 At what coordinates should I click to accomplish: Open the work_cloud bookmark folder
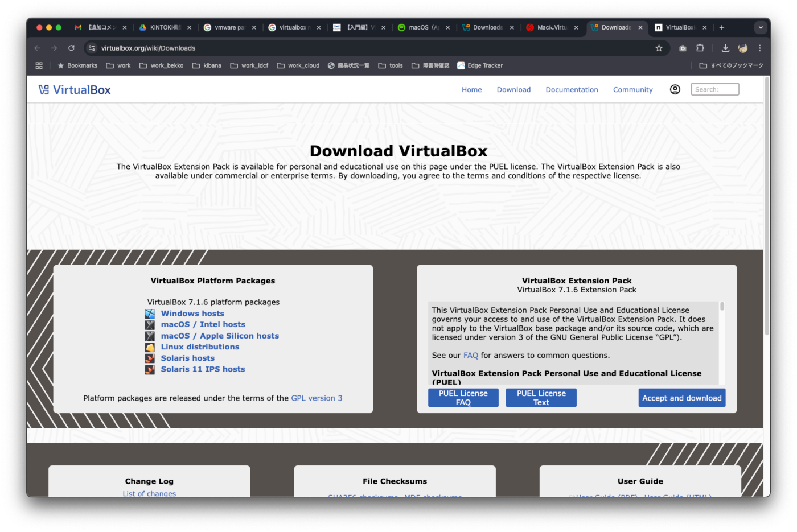[298, 65]
